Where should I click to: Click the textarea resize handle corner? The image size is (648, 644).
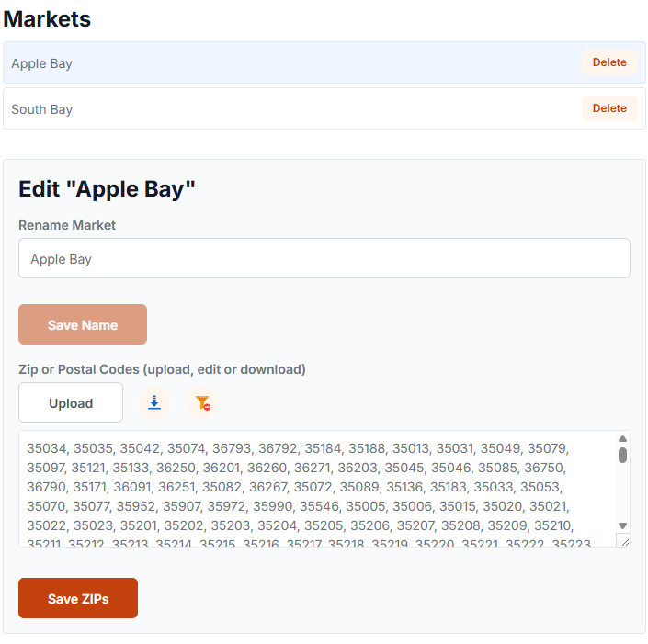click(x=623, y=541)
